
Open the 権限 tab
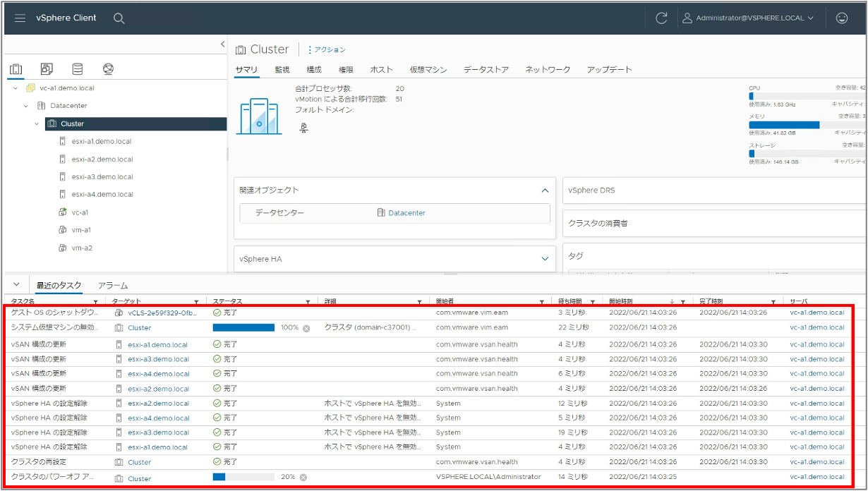(x=346, y=69)
